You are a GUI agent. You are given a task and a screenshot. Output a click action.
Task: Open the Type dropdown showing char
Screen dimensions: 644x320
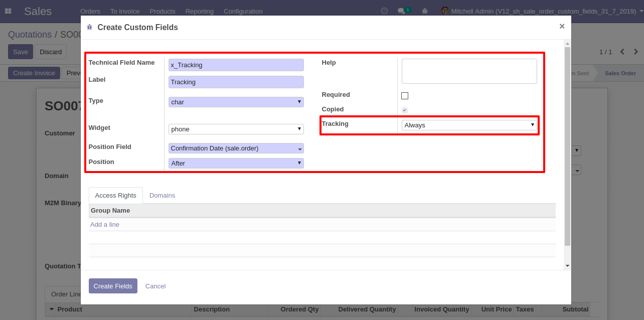[236, 102]
